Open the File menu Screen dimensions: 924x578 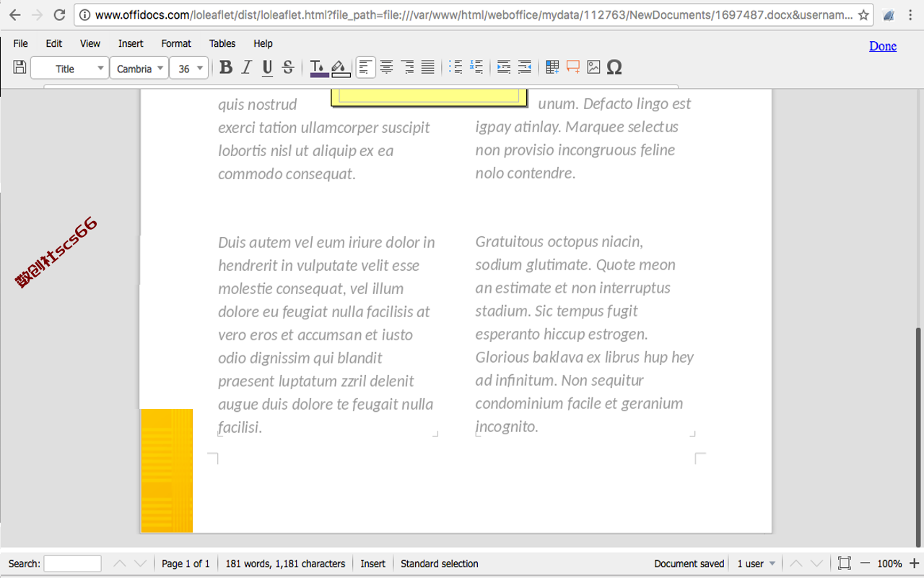(x=21, y=43)
